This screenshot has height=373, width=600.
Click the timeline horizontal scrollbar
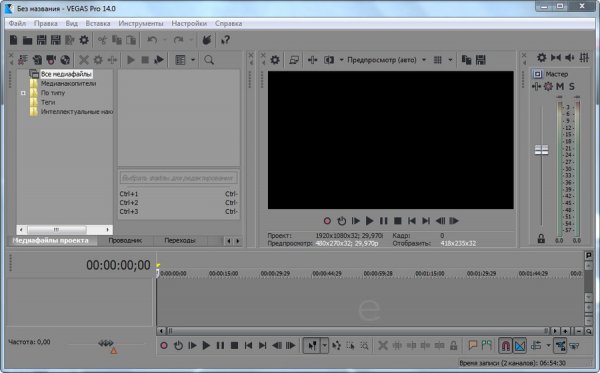pos(357,331)
